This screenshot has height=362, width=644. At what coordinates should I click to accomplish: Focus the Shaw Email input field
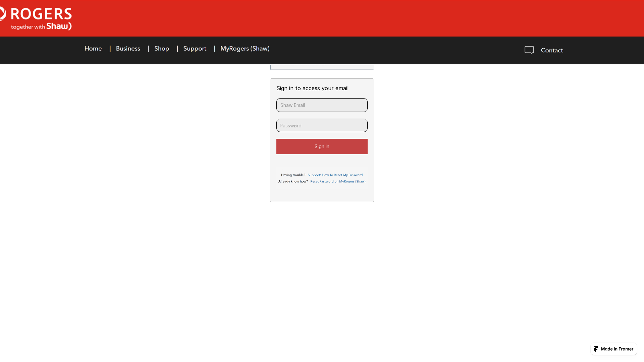322,105
